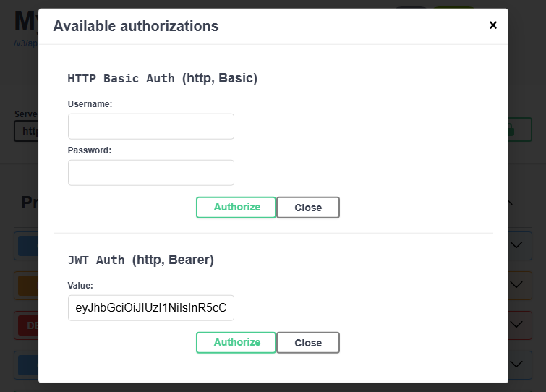Click the bottom blue method badge
Viewport: 546px width, 392px height.
point(28,365)
